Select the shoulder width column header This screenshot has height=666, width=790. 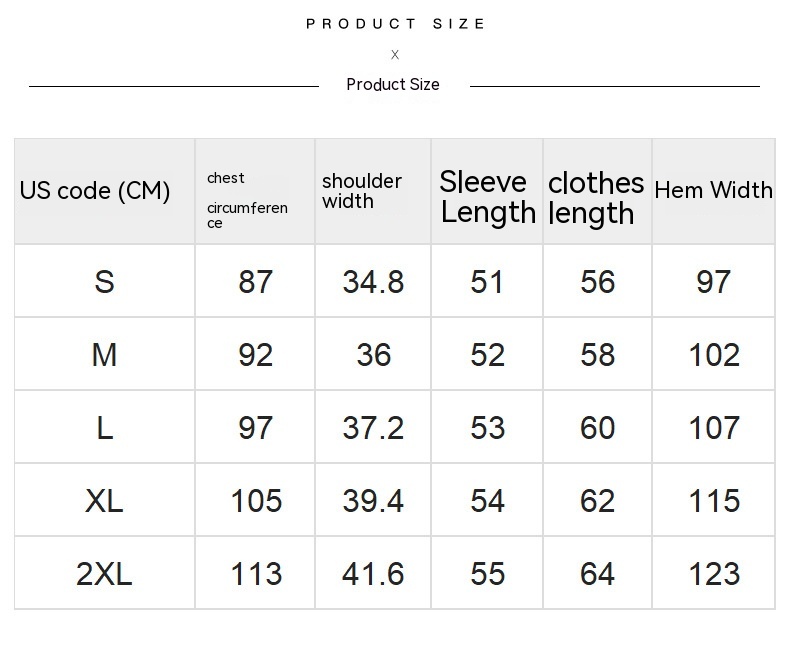click(x=362, y=191)
